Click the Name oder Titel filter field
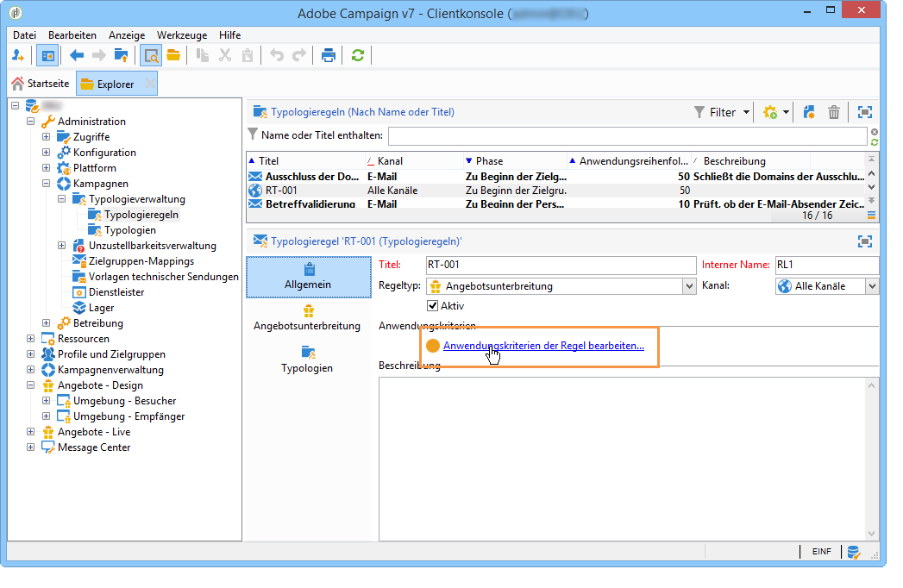903x588 pixels. [628, 136]
